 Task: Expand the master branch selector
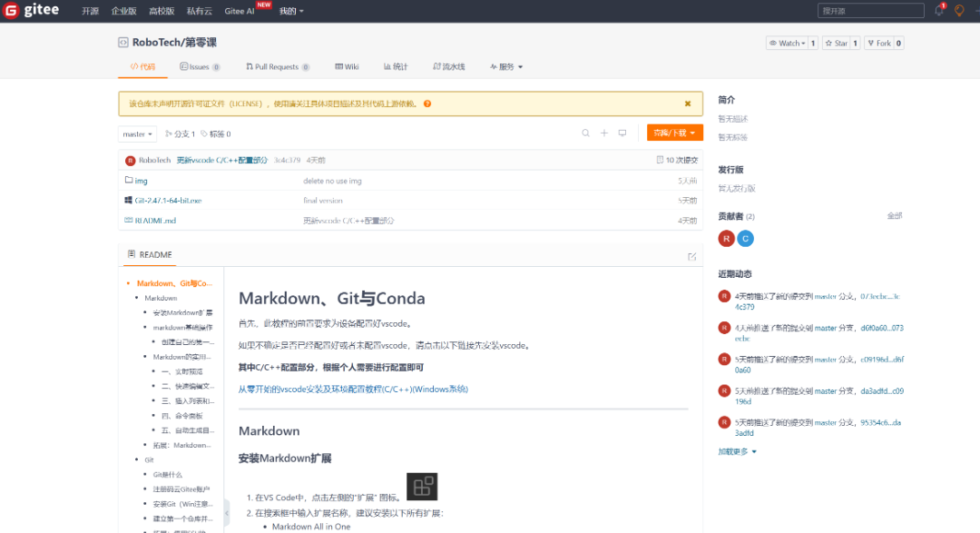pos(137,134)
